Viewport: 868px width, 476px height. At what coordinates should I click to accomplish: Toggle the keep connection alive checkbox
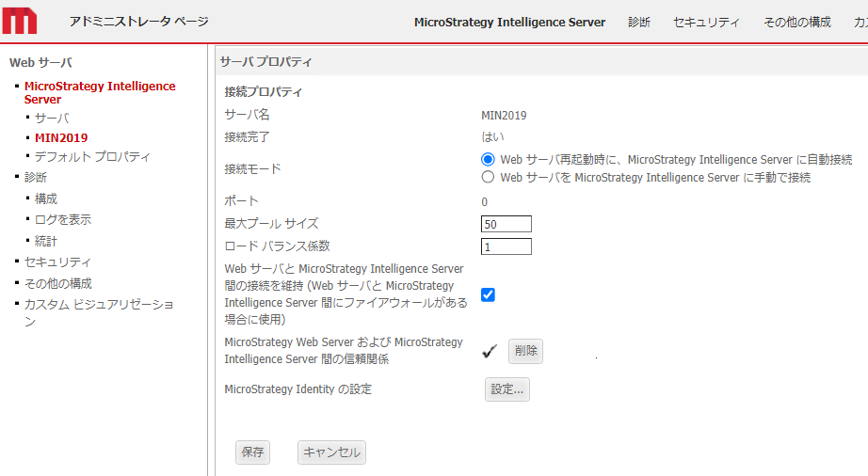click(x=488, y=294)
